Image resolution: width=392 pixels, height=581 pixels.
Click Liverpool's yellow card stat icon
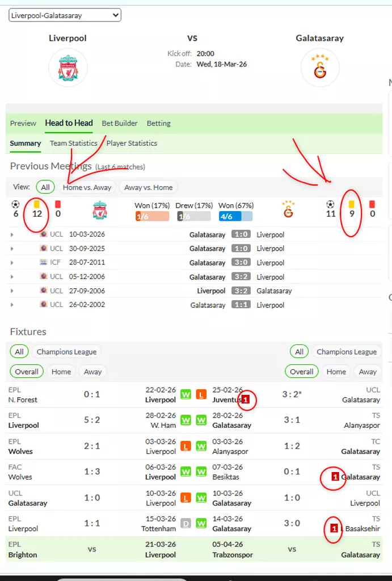tap(37, 204)
